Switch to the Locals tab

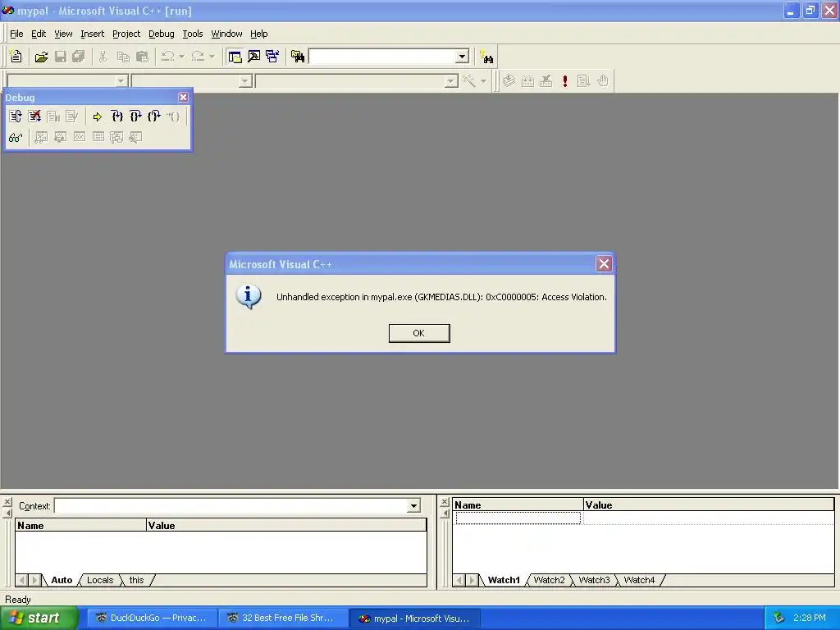click(x=100, y=580)
